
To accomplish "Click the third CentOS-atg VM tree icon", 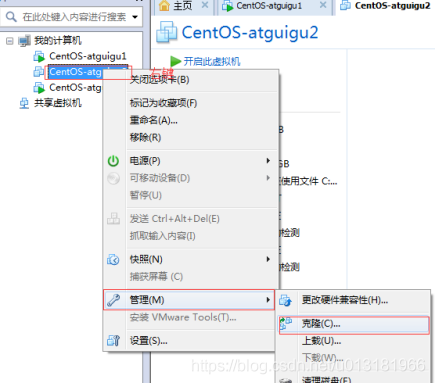I will point(39,88).
